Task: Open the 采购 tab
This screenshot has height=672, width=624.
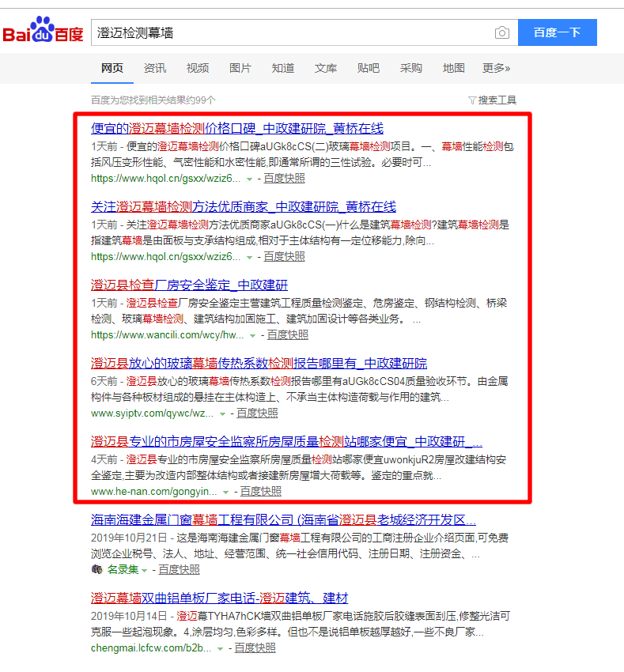Action: (x=410, y=68)
